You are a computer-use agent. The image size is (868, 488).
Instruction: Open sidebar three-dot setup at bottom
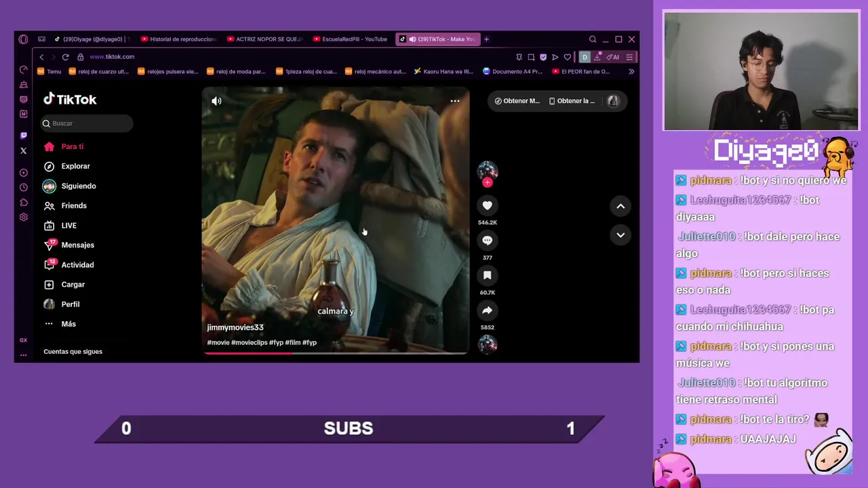point(23,354)
